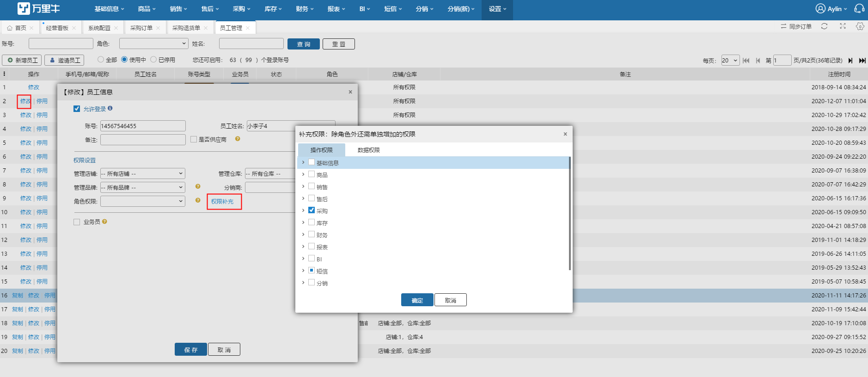The image size is (868, 377).
Task: Uncheck the 采购 permission checkbox
Action: 312,210
